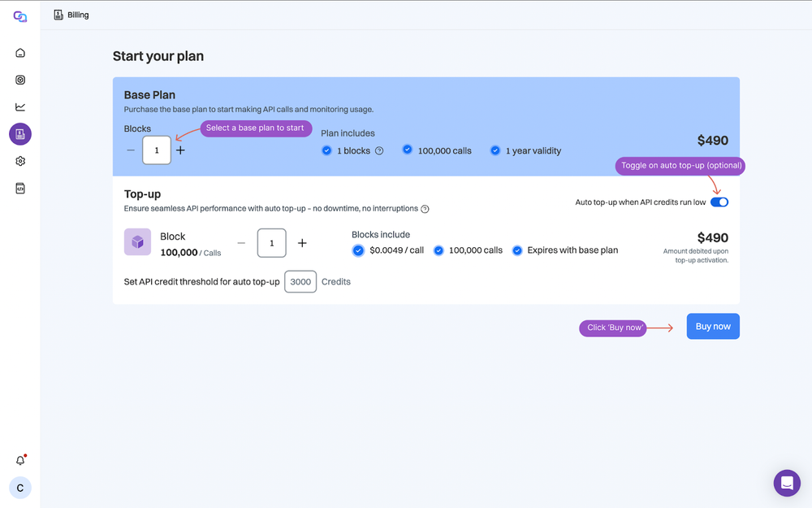
Task: Open Settings from the sidebar gear
Action: pyautogui.click(x=19, y=161)
